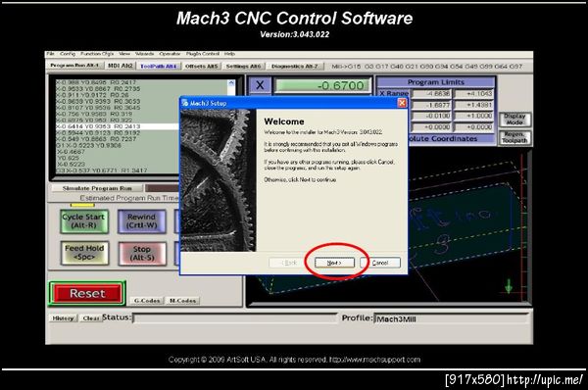This screenshot has height=390, width=588.
Task: Click the Status text field
Action: [x=235, y=318]
